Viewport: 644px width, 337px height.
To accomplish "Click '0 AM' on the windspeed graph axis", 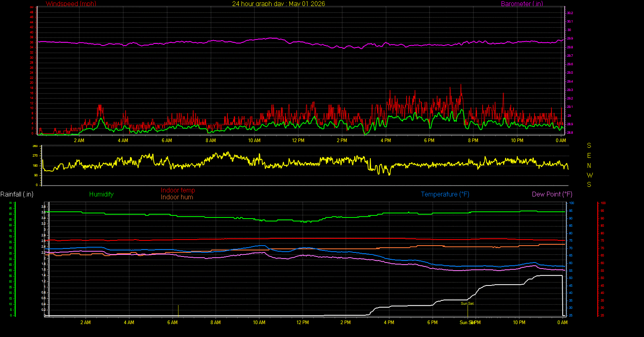I will [x=561, y=141].
